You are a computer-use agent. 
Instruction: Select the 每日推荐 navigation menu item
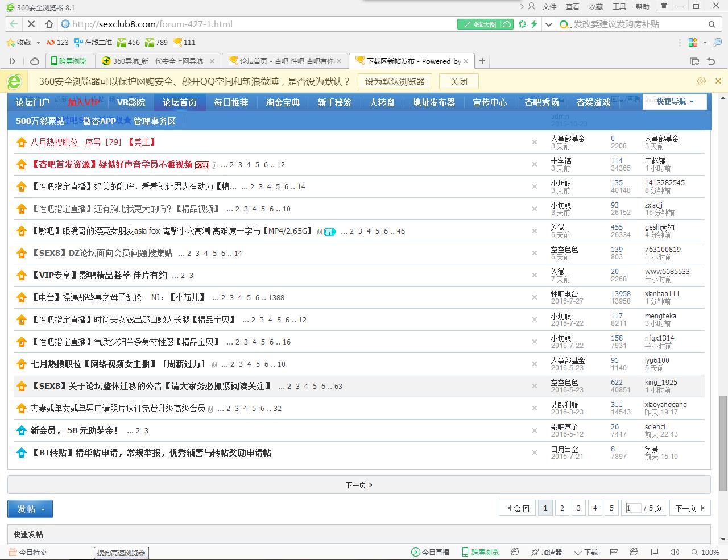tap(231, 102)
